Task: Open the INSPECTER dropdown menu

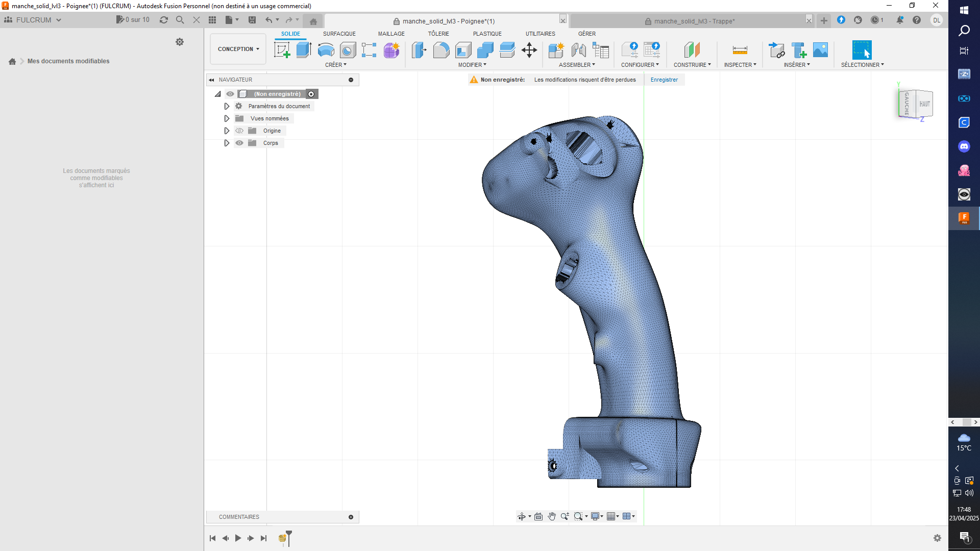Action: pos(740,65)
